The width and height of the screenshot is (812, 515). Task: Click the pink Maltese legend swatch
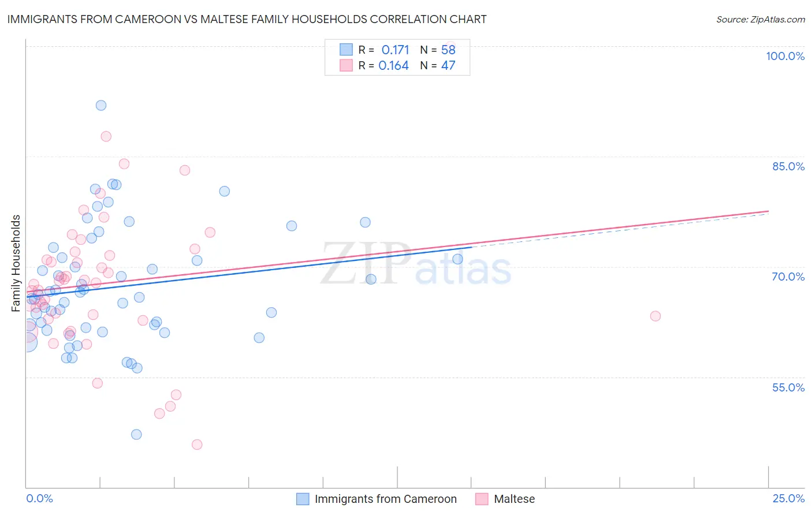click(x=482, y=499)
